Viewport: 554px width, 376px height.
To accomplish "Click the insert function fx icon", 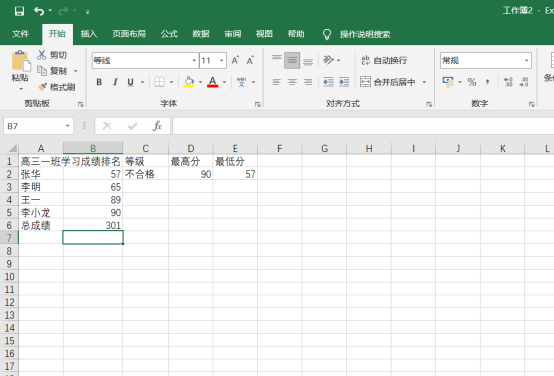I will tap(157, 126).
